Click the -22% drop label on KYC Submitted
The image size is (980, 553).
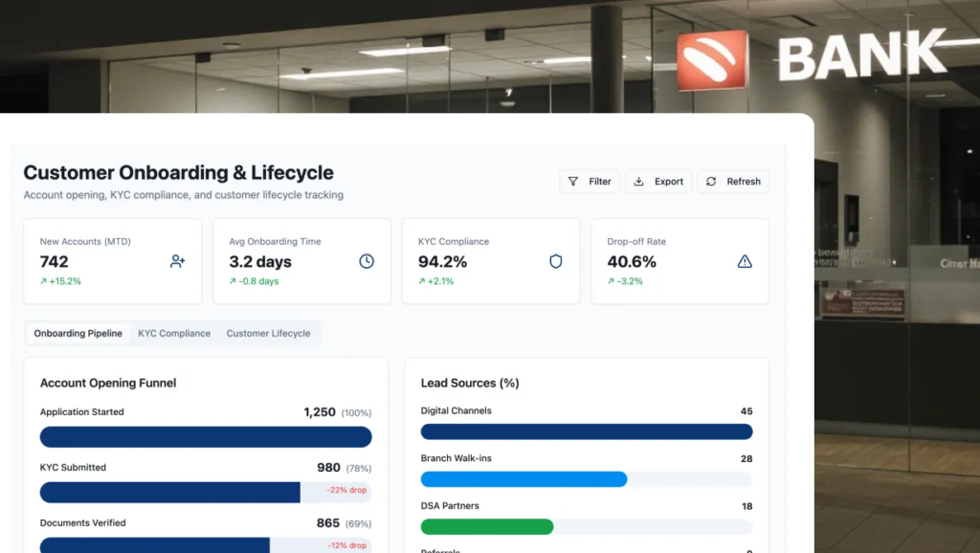click(346, 491)
